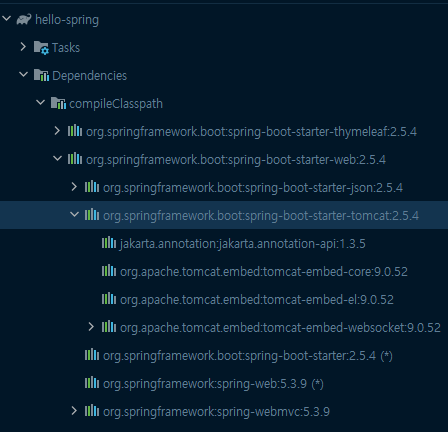Collapse spring-boot-starter-tomcat dependency
Screen dimensions: 448x432
coord(74,215)
